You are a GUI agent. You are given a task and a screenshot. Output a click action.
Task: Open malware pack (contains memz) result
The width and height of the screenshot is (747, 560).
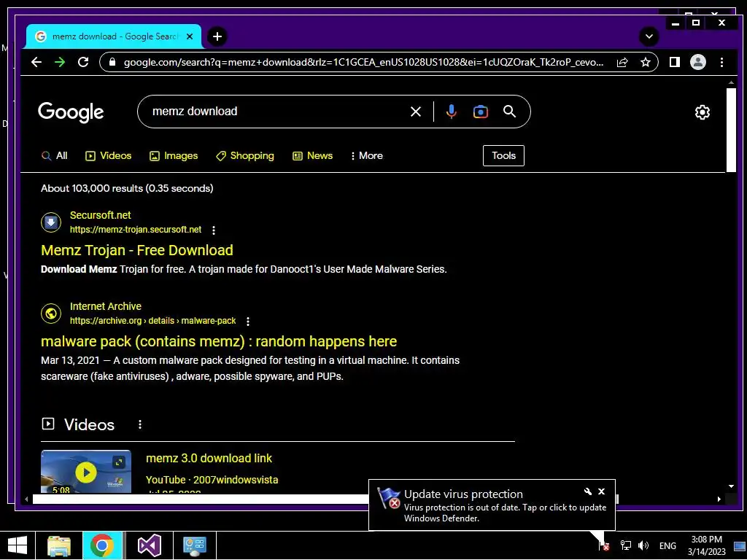219,341
